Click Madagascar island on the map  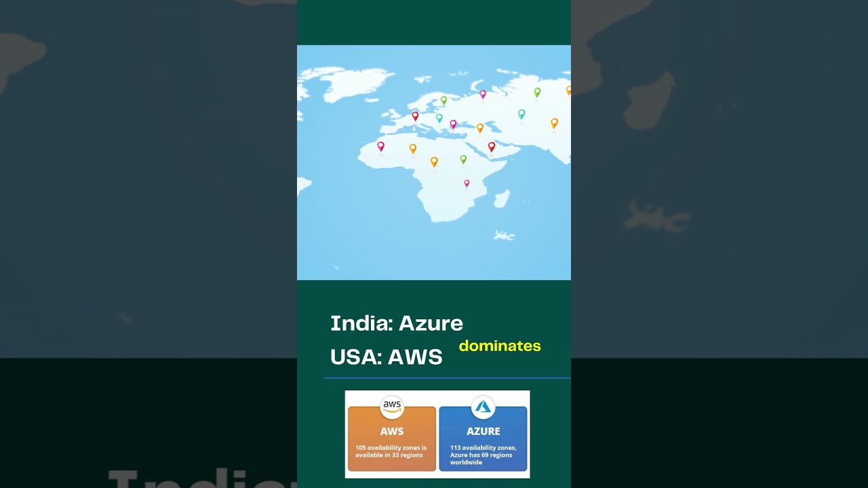pyautogui.click(x=501, y=199)
